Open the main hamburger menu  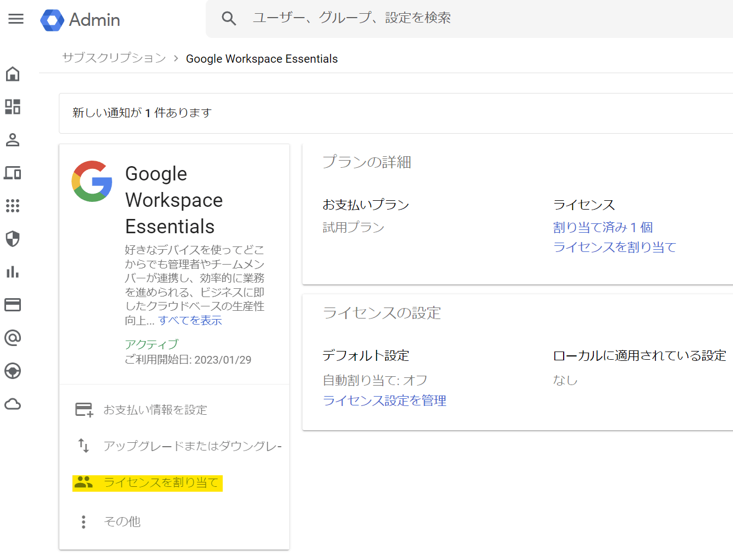16,19
